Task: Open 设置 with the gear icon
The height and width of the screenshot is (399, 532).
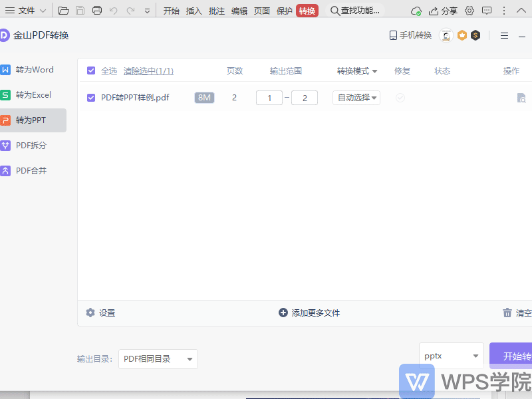Action: pyautogui.click(x=100, y=313)
